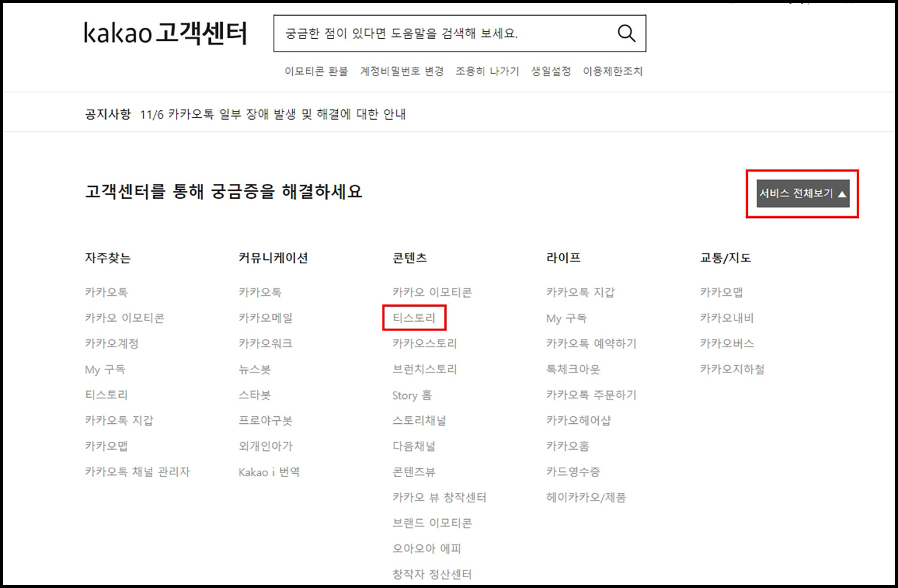This screenshot has height=588, width=898.
Task: Open 카카오톡 지갑 under 자주찾는
Action: point(119,420)
